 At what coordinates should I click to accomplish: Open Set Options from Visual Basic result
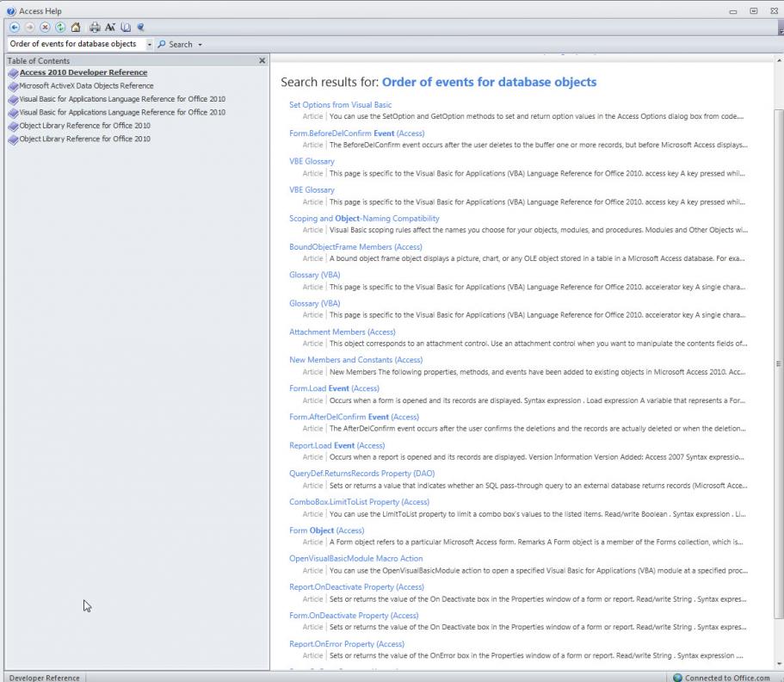click(x=341, y=104)
